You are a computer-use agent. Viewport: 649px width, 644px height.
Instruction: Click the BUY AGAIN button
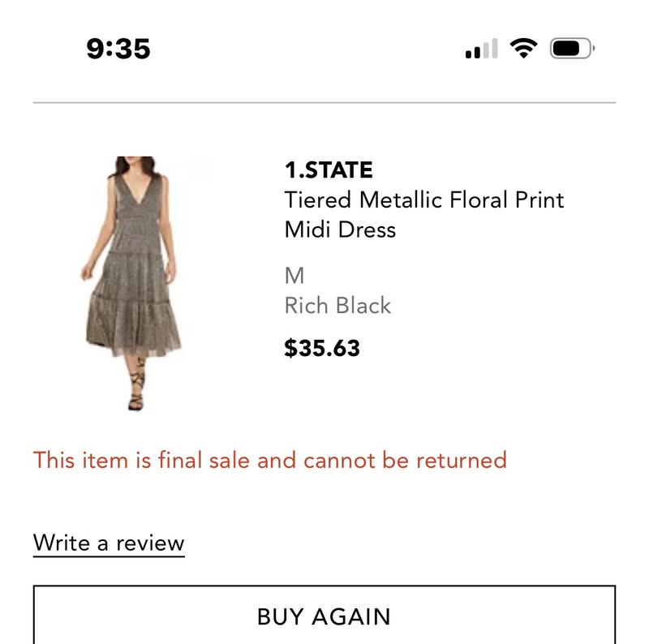click(x=324, y=615)
